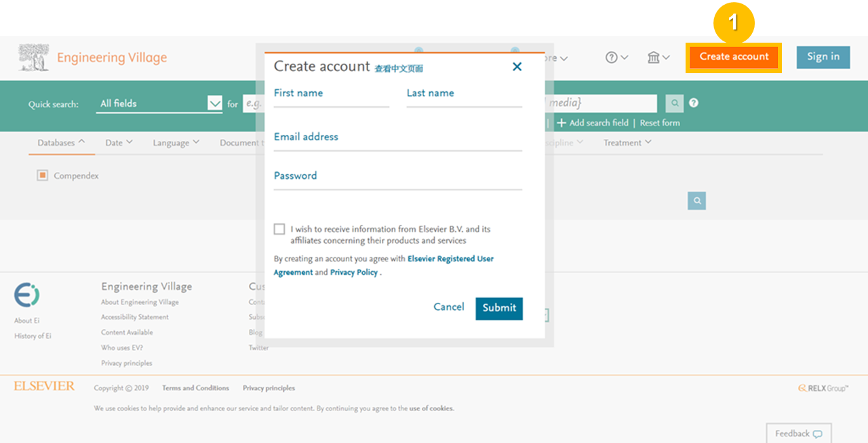Open the All fields dropdown
The height and width of the screenshot is (443, 868).
pos(159,104)
